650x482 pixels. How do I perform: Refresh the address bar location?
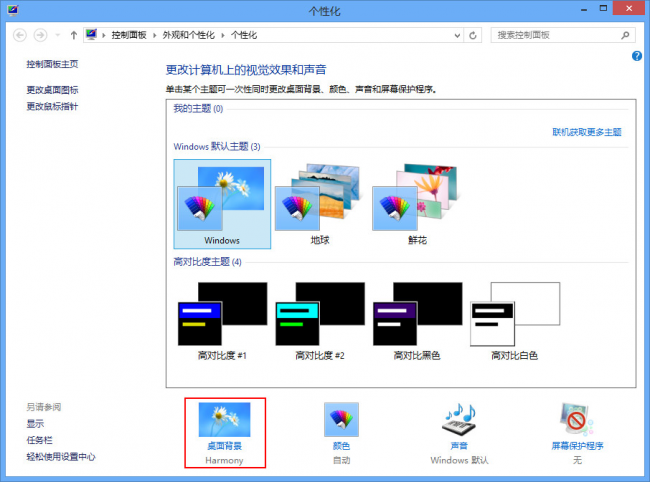click(x=473, y=36)
